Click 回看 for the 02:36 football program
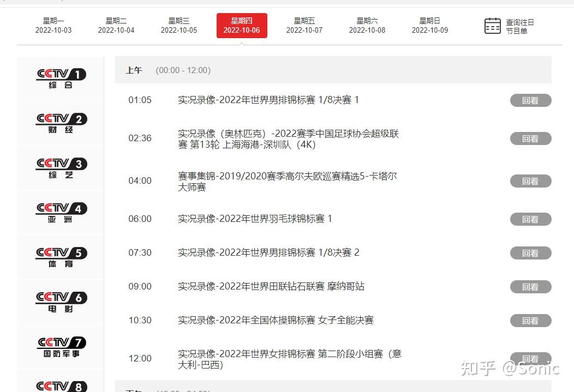This screenshot has width=574, height=392. point(530,138)
